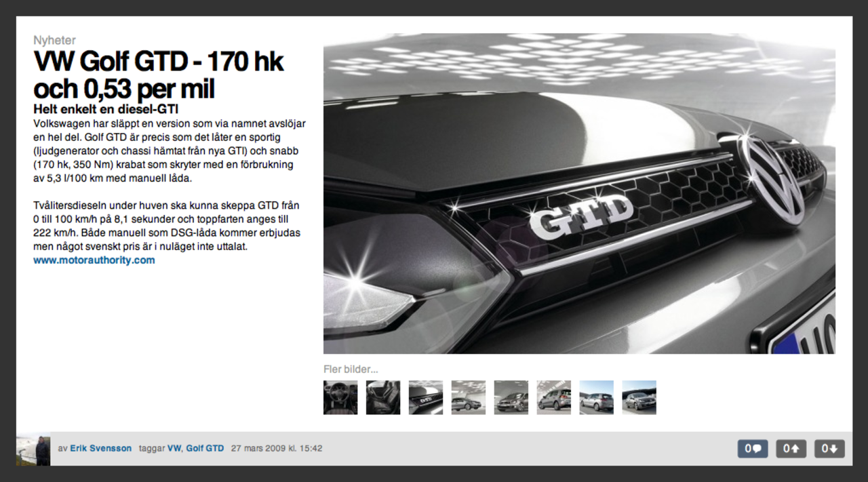The image size is (868, 482).
Task: Downvote the article with the down arrow
Action: [x=829, y=448]
